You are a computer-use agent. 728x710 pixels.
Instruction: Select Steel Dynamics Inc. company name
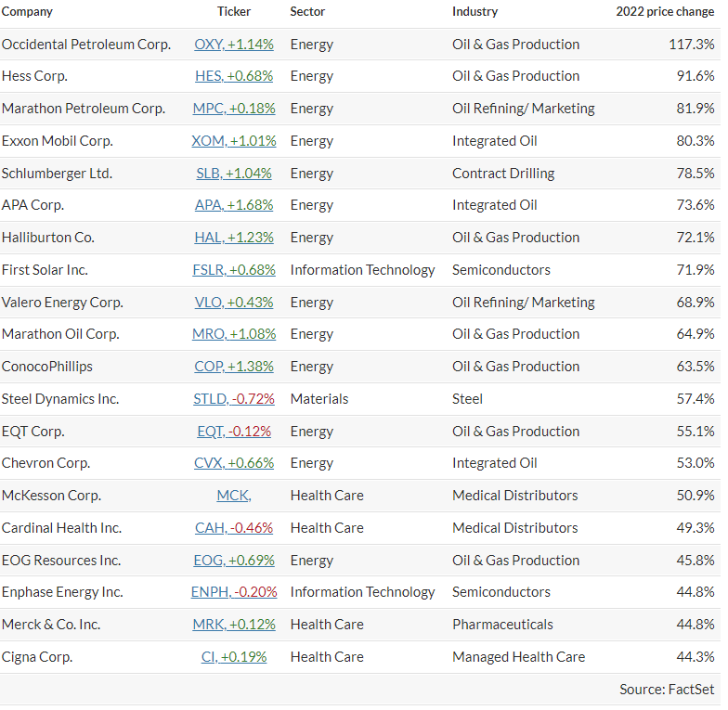point(60,399)
